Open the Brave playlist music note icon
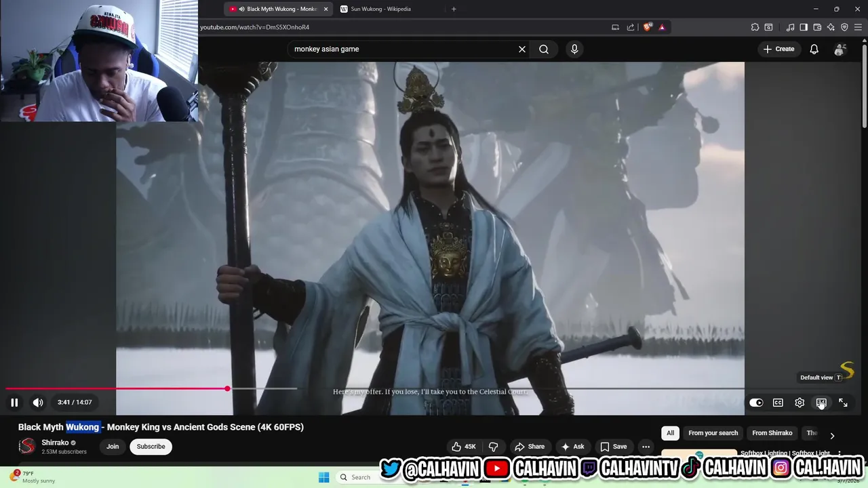This screenshot has width=868, height=488. click(x=790, y=27)
